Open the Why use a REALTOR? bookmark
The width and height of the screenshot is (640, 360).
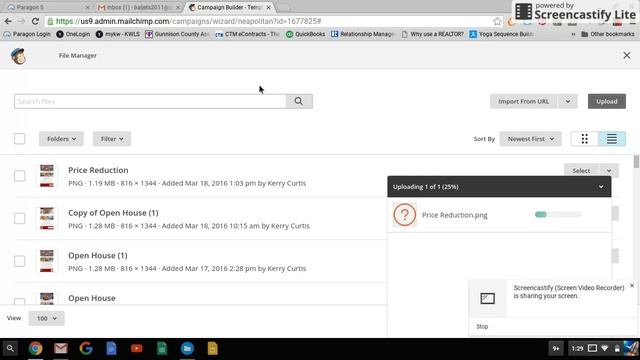[433, 34]
